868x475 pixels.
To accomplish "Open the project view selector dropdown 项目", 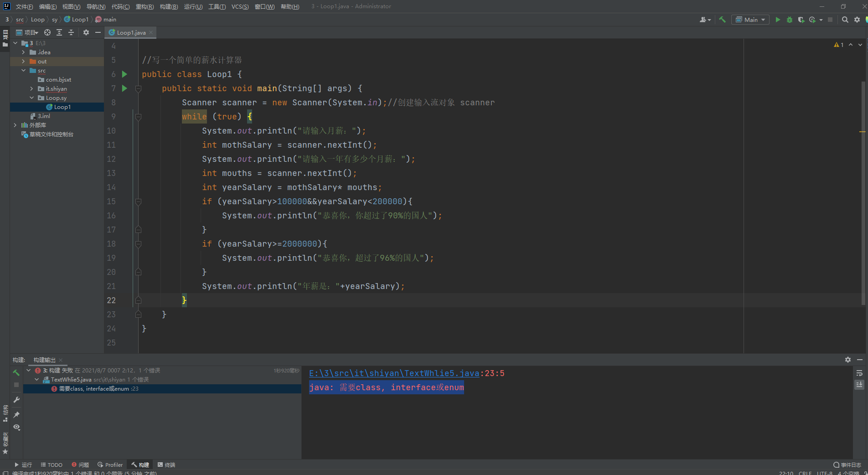I will [x=28, y=32].
